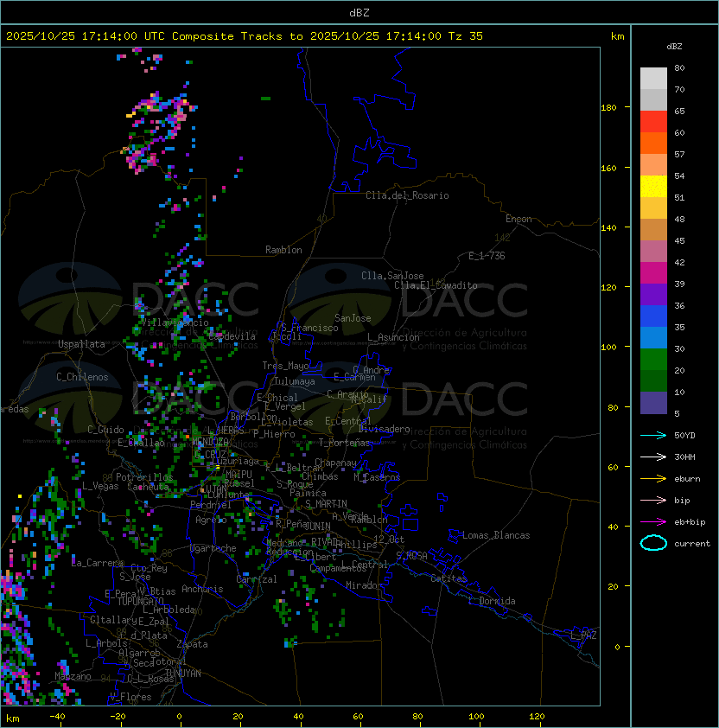This screenshot has width=719, height=728.
Task: Click the '-40' tick on the bottom km axis
Action: pyautogui.click(x=57, y=717)
